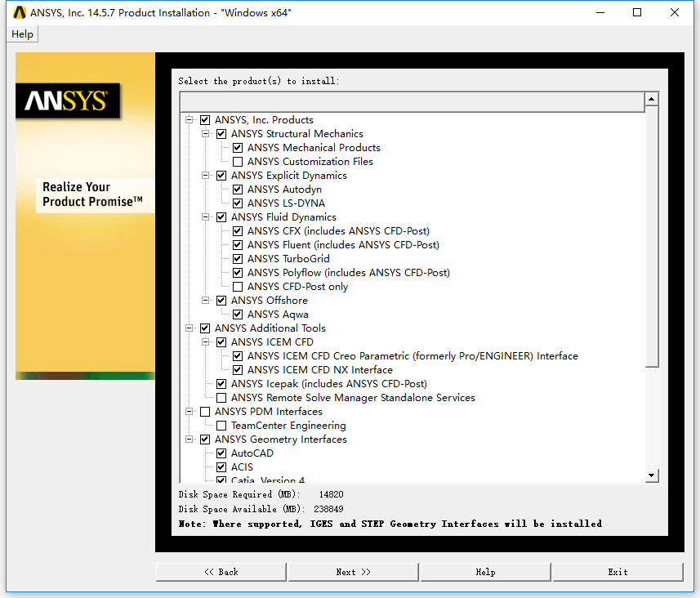The image size is (700, 598).
Task: Uncheck ACIS geometry interface
Action: [x=221, y=467]
